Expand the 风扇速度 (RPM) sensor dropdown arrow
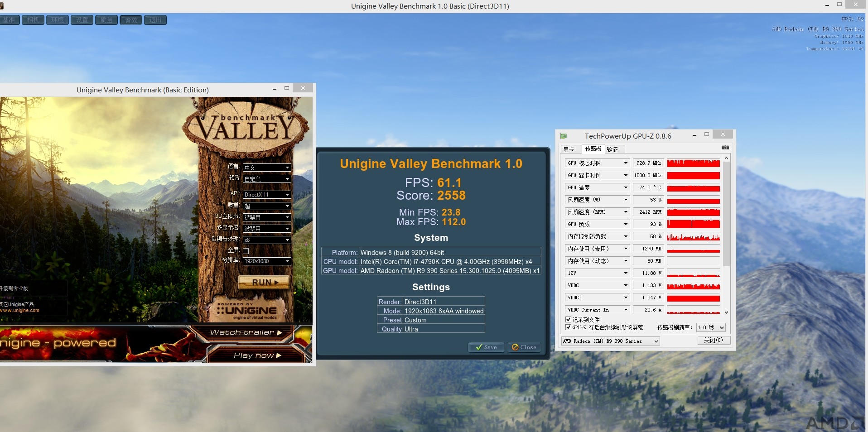The image size is (868, 432). (x=626, y=212)
